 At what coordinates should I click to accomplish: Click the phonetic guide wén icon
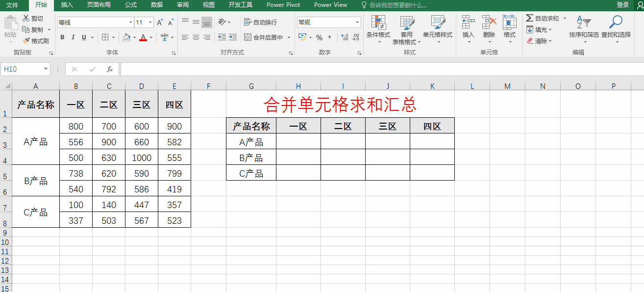[x=164, y=37]
